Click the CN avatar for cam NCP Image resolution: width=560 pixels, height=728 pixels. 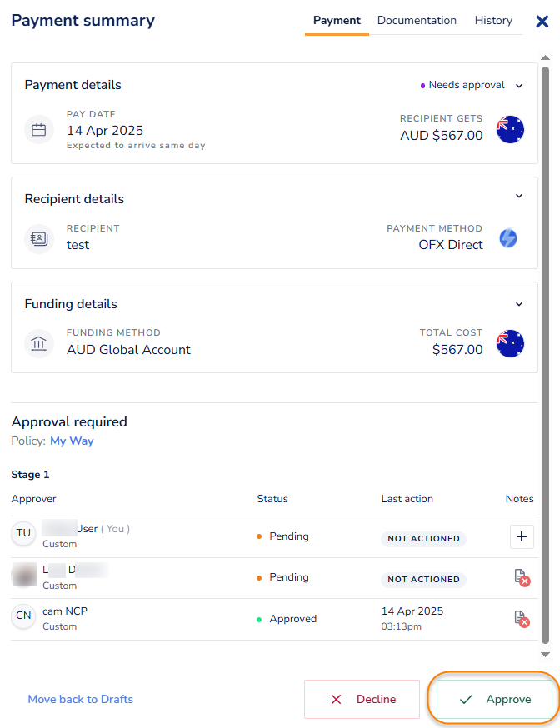point(23,616)
